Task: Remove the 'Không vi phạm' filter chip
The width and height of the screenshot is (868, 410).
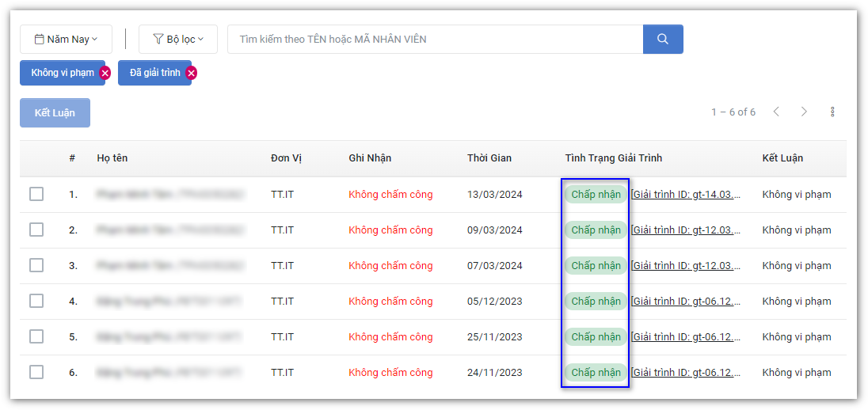Action: coord(105,73)
